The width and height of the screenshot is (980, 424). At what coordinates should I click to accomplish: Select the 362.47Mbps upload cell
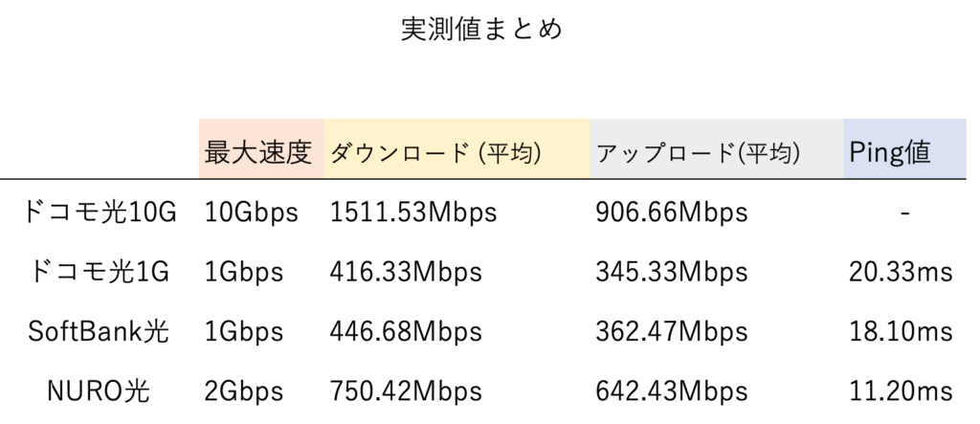[x=671, y=332]
